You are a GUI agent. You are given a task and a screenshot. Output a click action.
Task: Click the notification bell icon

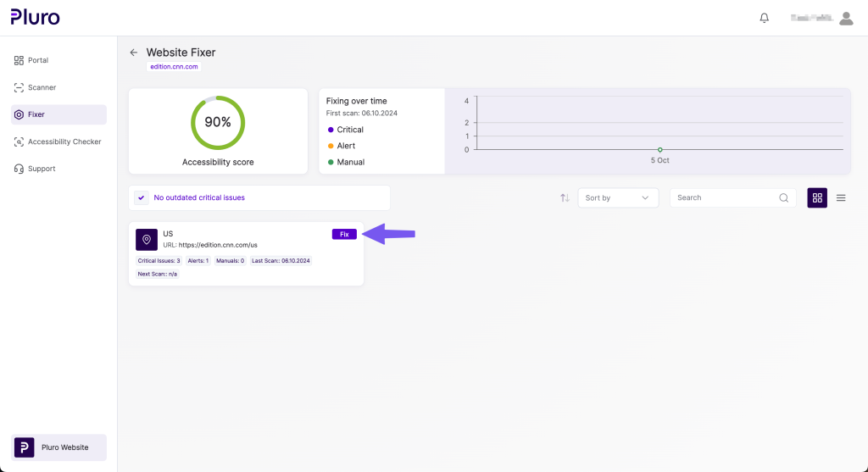pyautogui.click(x=765, y=18)
